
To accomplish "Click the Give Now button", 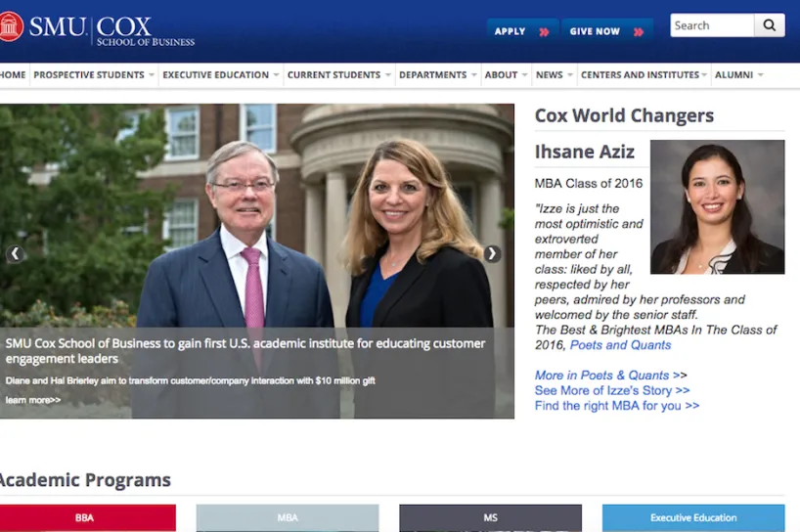I will tap(606, 31).
